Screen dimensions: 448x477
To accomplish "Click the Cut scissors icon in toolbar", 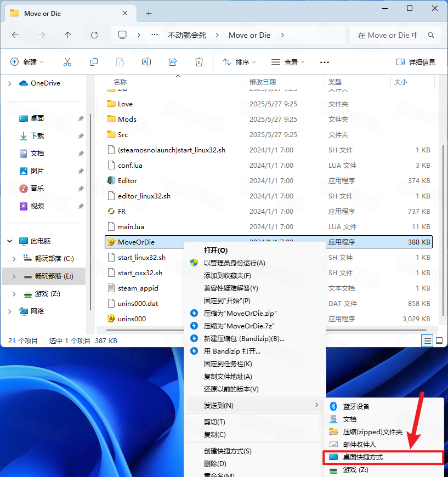I will [x=67, y=62].
